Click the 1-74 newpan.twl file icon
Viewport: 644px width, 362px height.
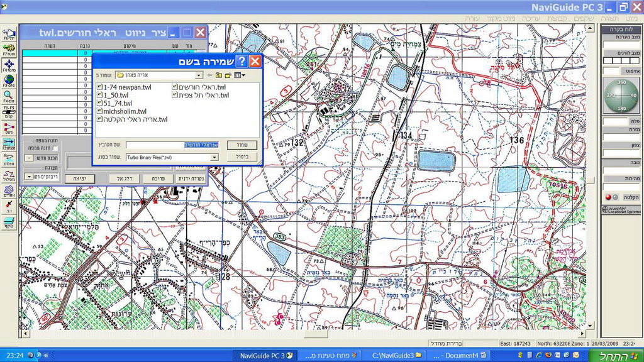point(100,87)
